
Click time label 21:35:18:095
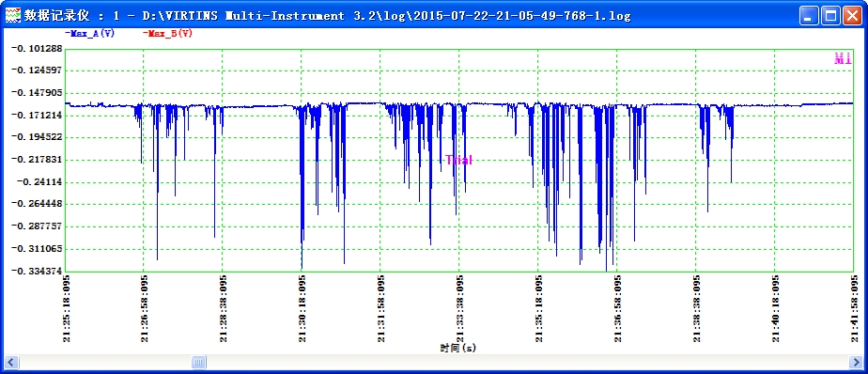point(538,307)
